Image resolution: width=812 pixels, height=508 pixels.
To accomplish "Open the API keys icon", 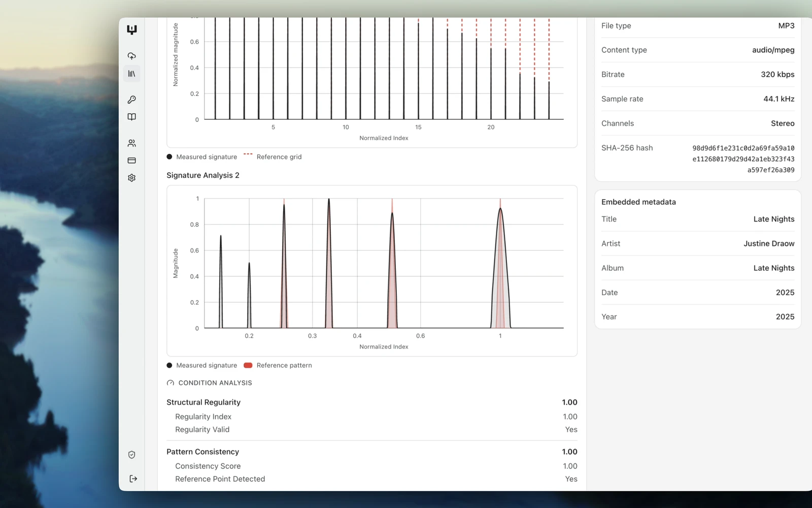I will click(132, 100).
